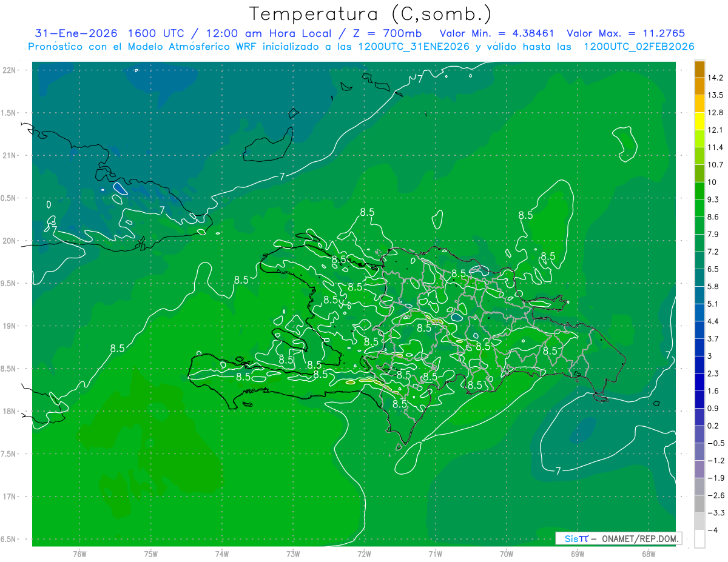Click the '70W' longitude axis label
This screenshot has height=562, width=728.
[507, 554]
